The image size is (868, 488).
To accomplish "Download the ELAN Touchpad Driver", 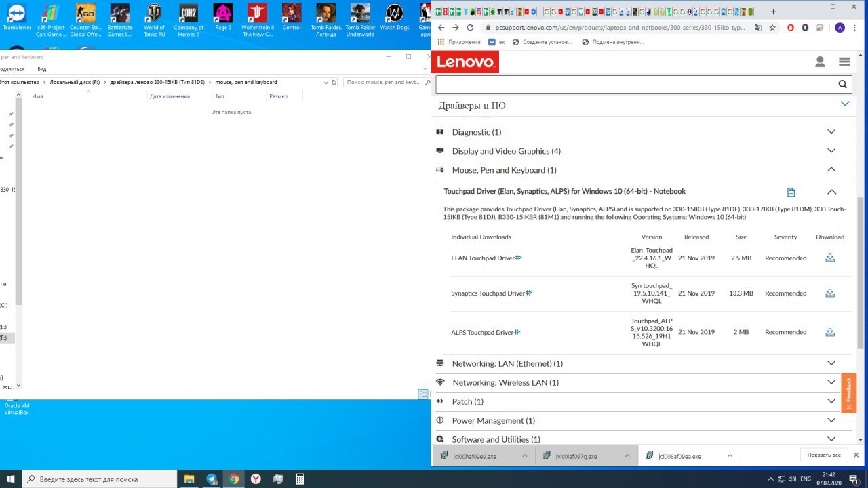I will [830, 258].
